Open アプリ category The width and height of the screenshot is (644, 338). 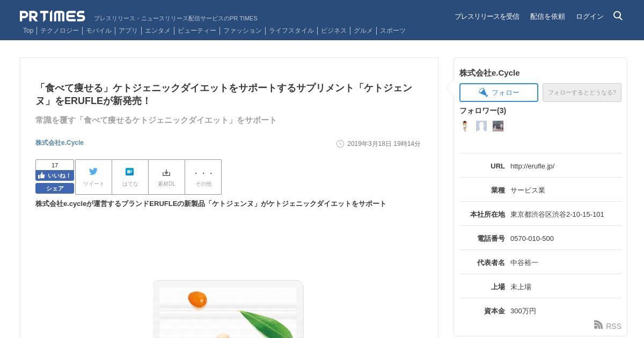(x=128, y=31)
